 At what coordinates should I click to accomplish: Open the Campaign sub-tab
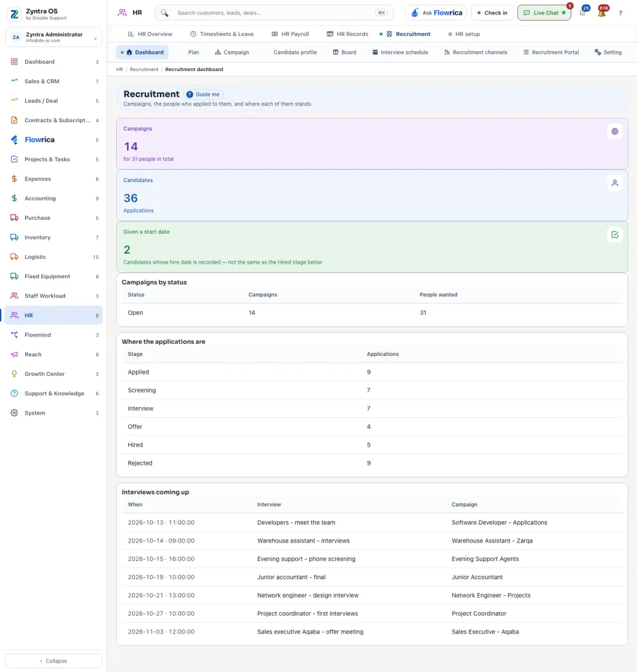232,52
